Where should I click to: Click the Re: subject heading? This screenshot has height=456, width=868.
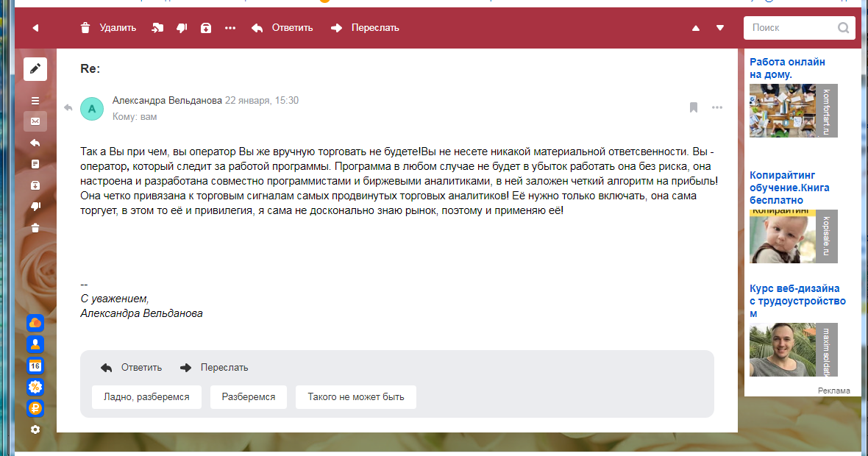90,68
